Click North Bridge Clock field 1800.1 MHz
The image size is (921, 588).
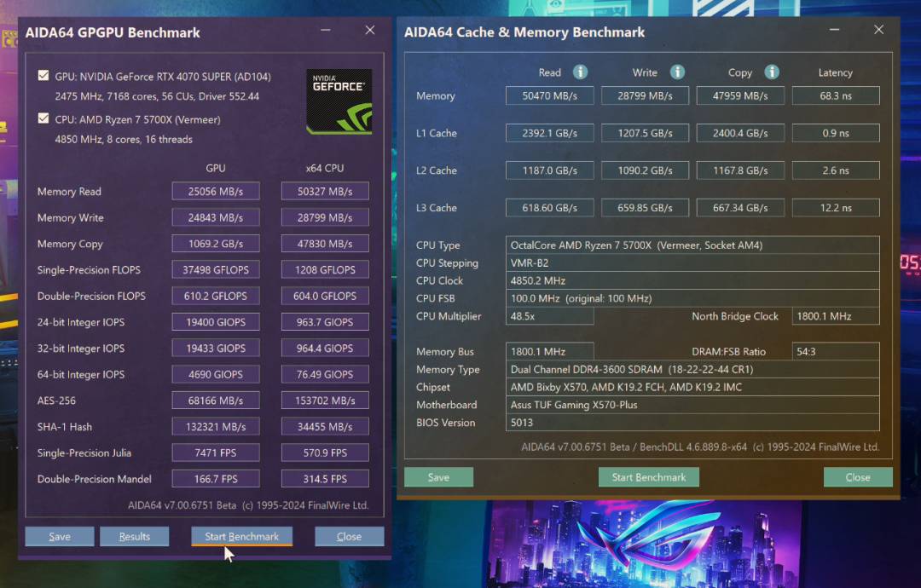tap(836, 315)
